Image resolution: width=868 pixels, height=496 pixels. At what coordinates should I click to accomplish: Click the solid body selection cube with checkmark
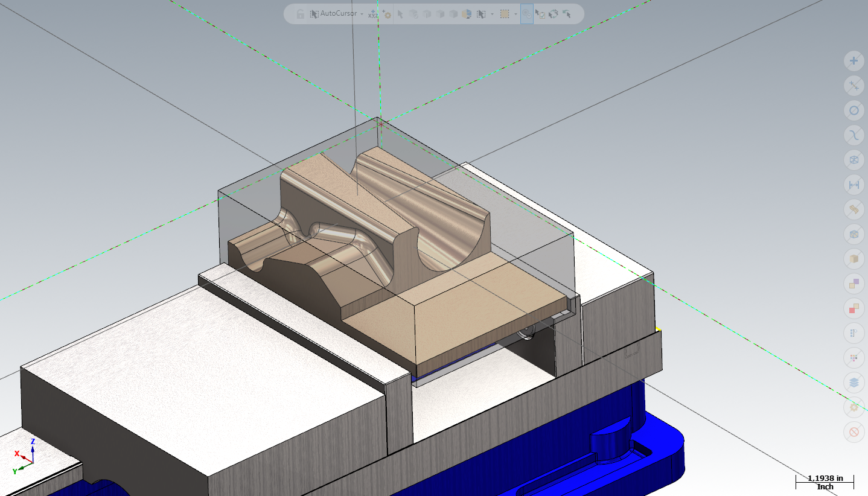tap(413, 14)
